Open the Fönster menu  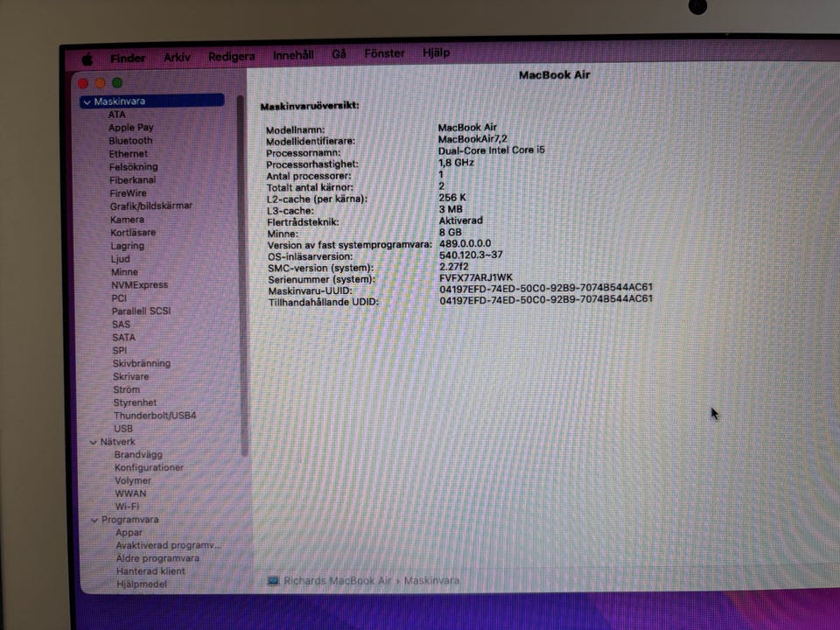point(384,53)
